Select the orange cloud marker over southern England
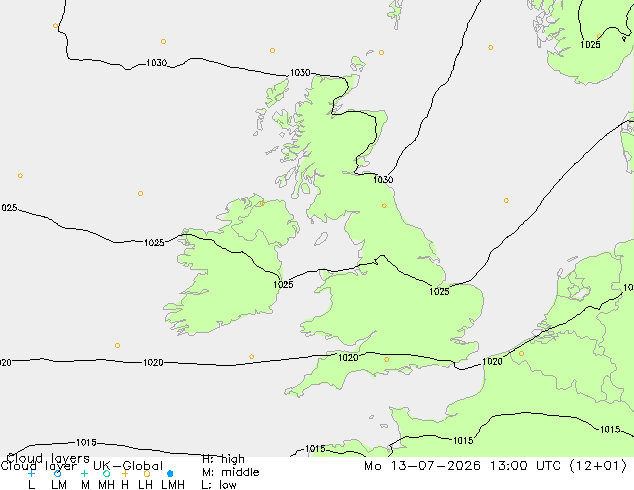Screen dimensions: 634x490 (387, 359)
